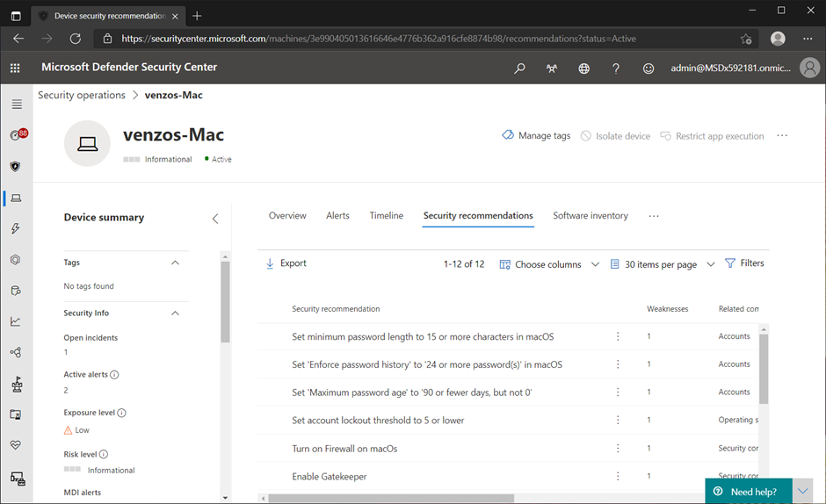The height and width of the screenshot is (504, 826).
Task: Click the browser address bar URL
Action: tap(379, 39)
